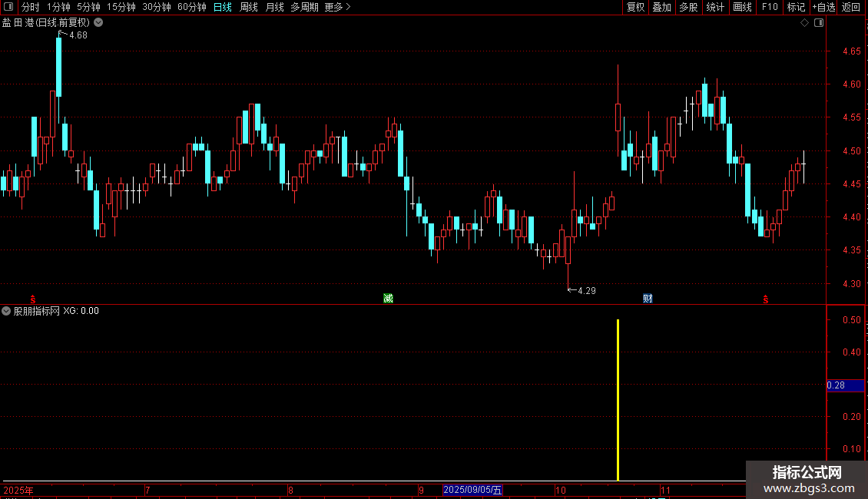Open the 复权 adjustment option
Screen dimensions: 868x499
635,7
